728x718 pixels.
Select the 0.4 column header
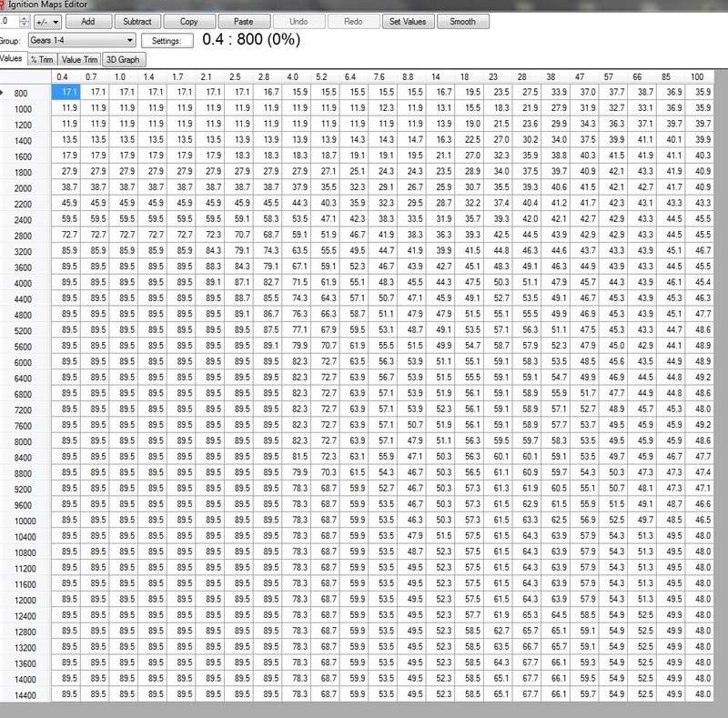coord(66,76)
